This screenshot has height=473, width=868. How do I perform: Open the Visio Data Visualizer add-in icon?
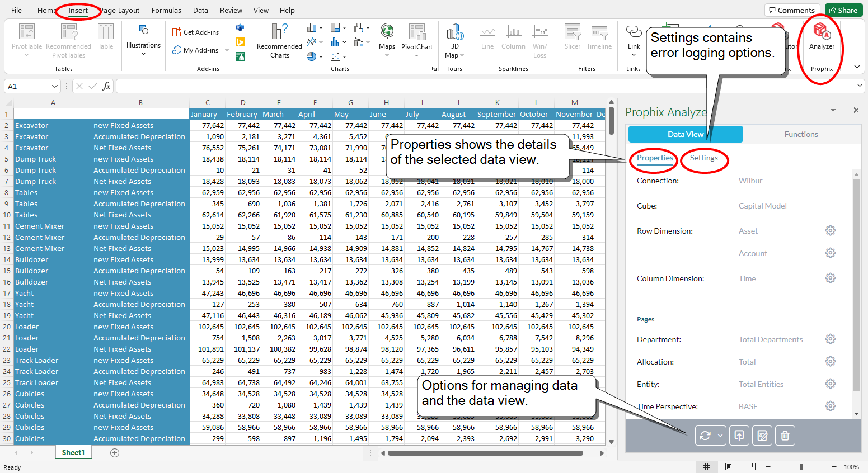click(240, 27)
